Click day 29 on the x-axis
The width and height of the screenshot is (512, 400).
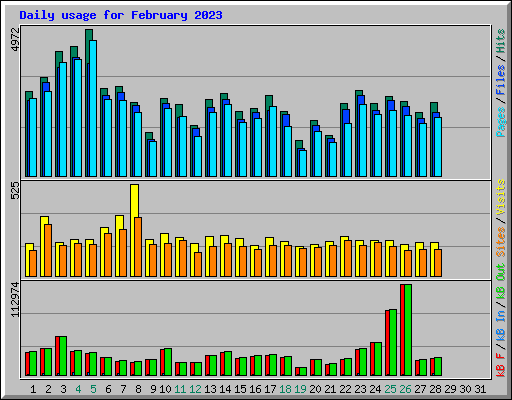coord(450,389)
